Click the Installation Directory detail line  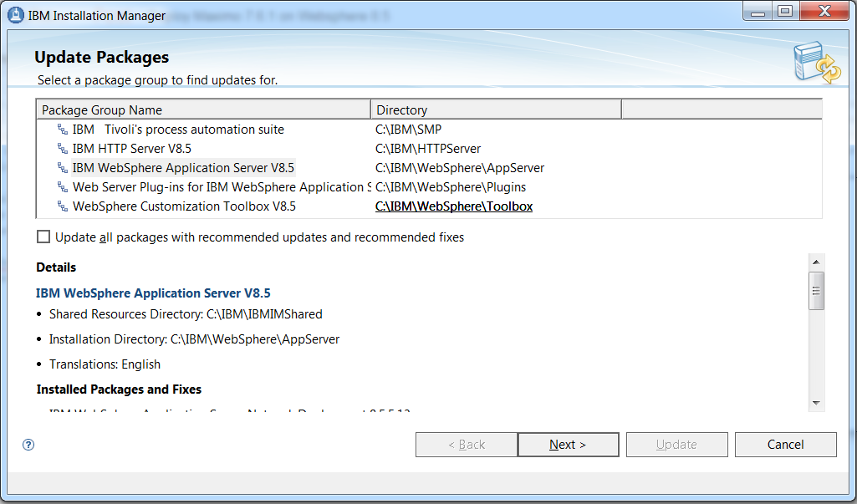coord(195,339)
